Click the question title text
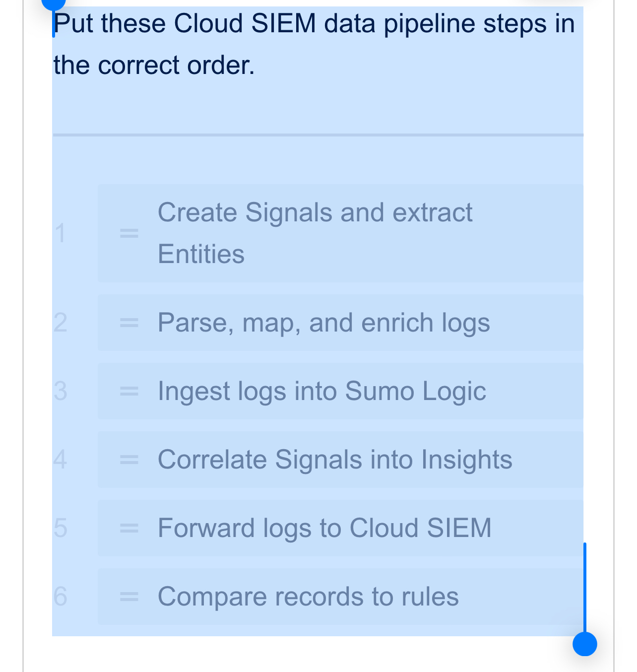 (x=314, y=44)
